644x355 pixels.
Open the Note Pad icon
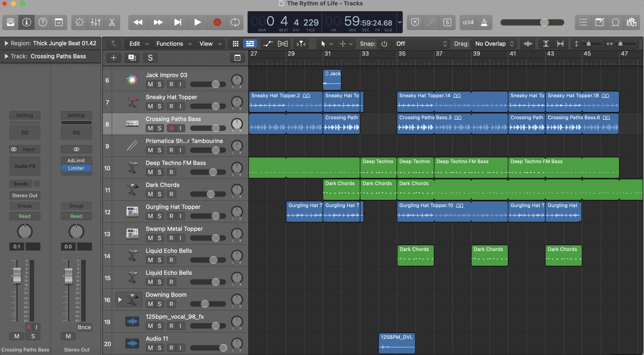click(599, 22)
